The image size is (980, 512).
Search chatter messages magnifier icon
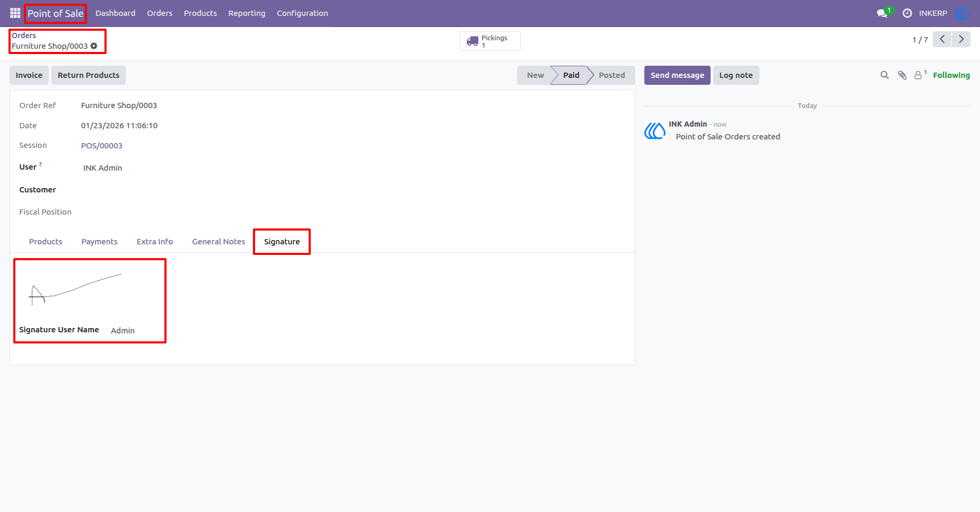click(885, 75)
